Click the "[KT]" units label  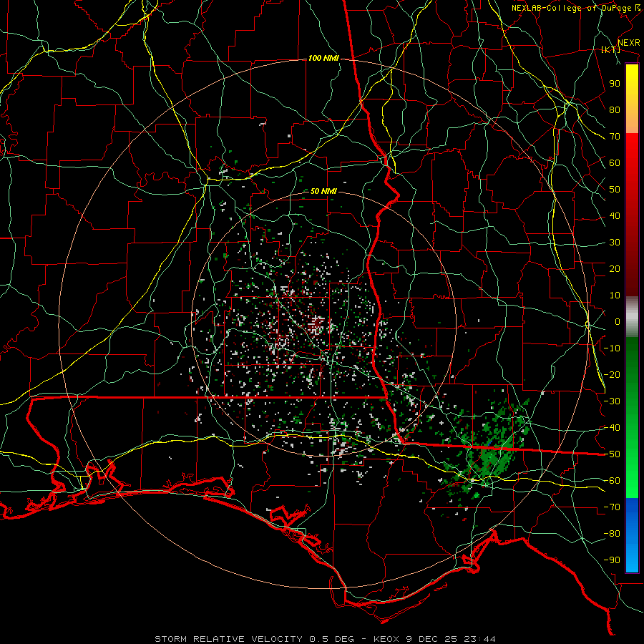(610, 49)
